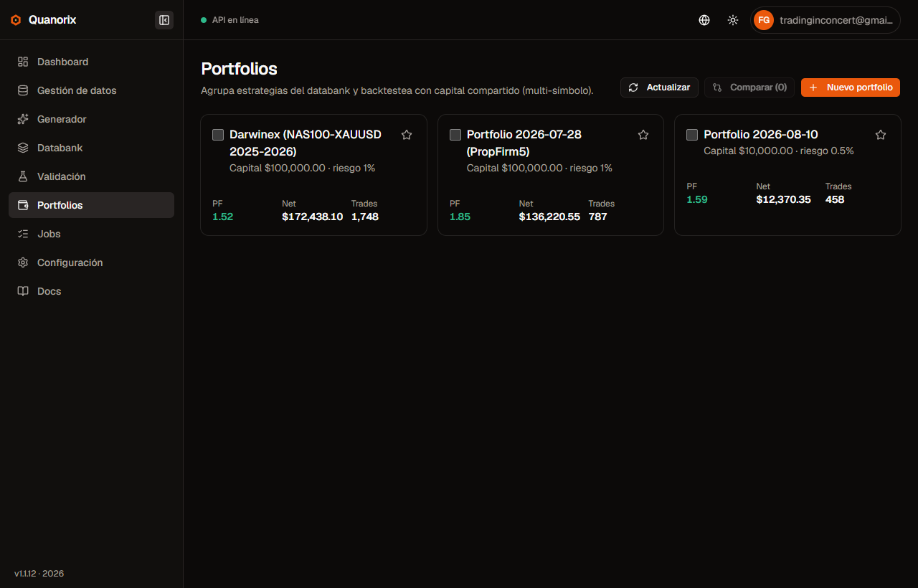Click the 'API en línea' status text
This screenshot has height=588, width=918.
(235, 20)
